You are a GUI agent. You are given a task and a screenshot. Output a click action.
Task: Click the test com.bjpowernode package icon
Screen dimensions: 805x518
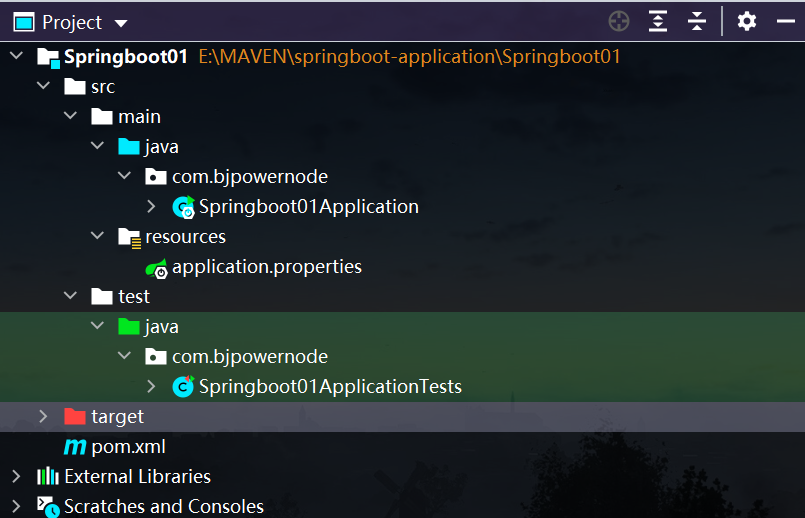tap(156, 357)
